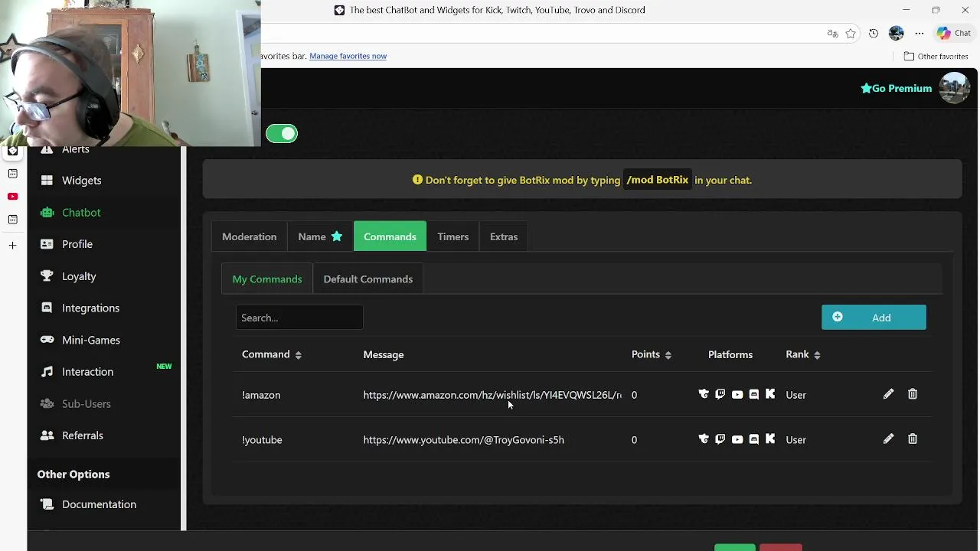Click the Documentation scroll icon
This screenshot has width=980, height=551.
click(47, 504)
